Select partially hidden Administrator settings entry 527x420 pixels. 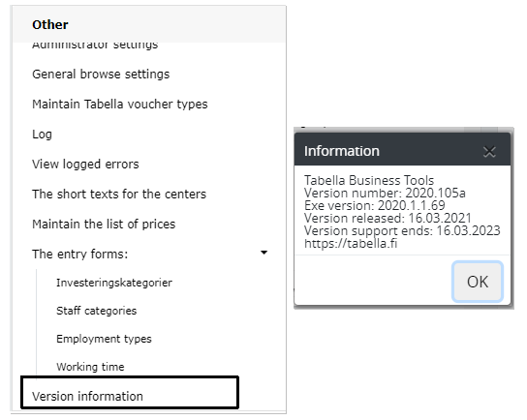(x=95, y=46)
